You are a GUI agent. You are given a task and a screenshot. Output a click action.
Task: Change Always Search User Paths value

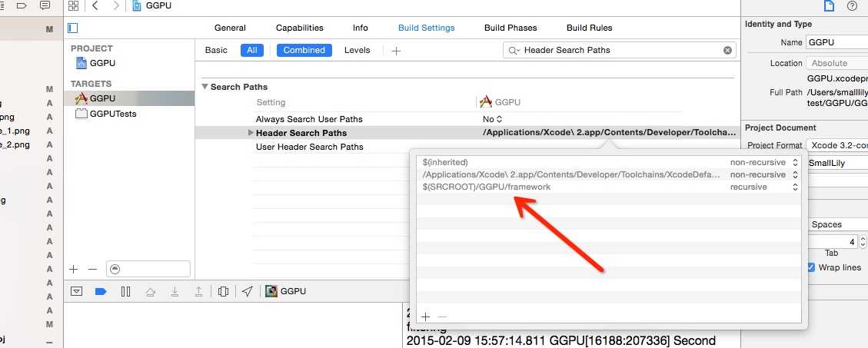(x=492, y=119)
